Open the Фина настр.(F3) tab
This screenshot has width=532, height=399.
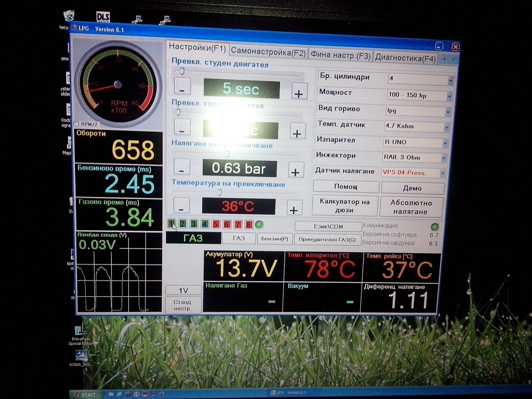click(340, 55)
